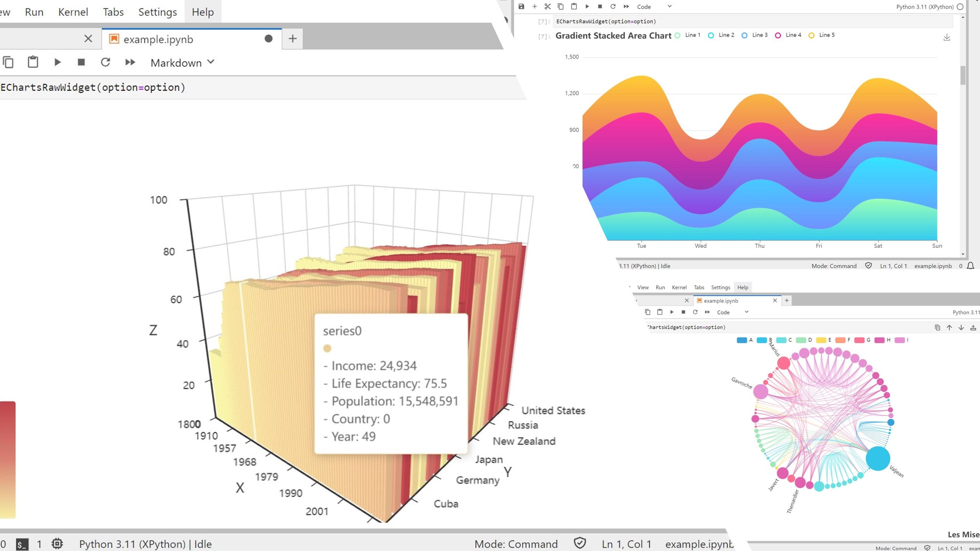Click the Python 3.11 (XPython) kernel name button

click(x=924, y=7)
